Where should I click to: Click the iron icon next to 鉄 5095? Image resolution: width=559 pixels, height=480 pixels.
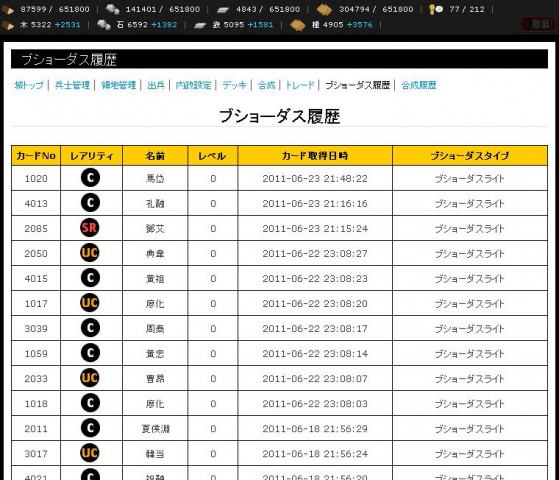click(200, 25)
